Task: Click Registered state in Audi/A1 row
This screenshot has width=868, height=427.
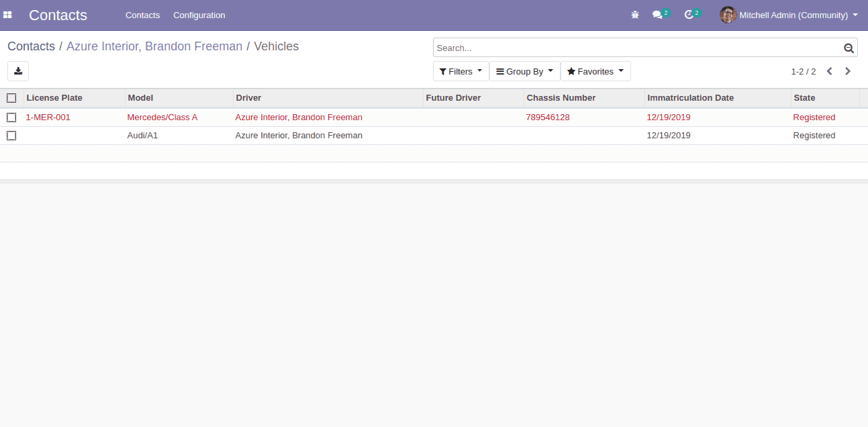Action: pyautogui.click(x=814, y=136)
